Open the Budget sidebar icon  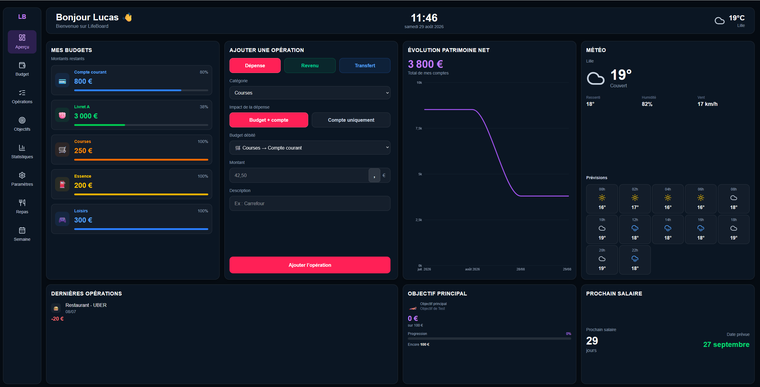point(22,65)
